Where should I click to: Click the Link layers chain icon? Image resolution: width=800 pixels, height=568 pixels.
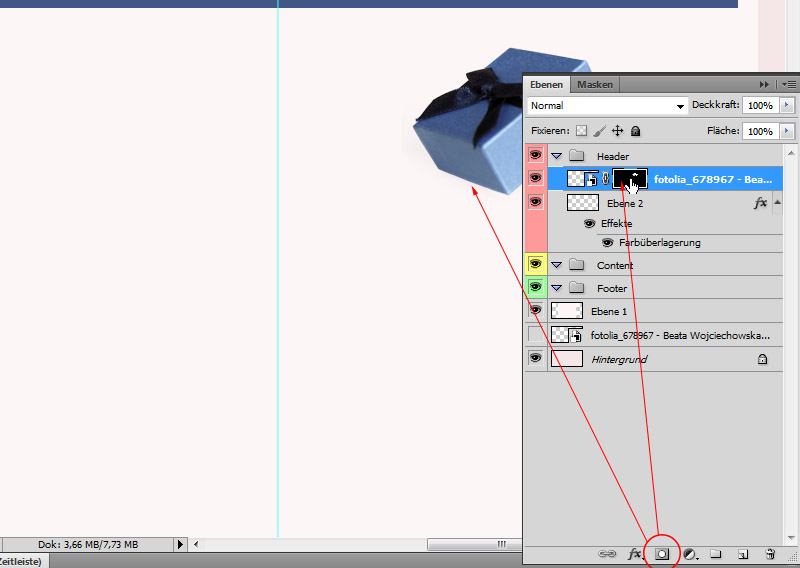607,553
